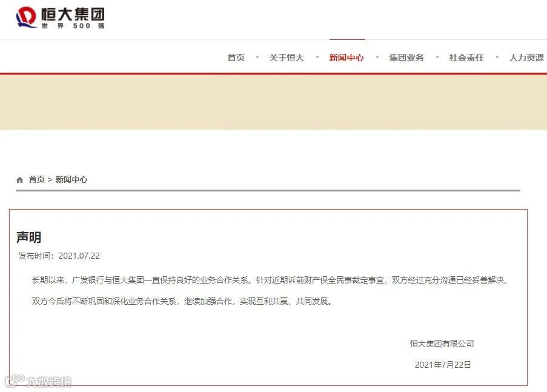Open the 人力资源 navigation menu item

click(526, 58)
